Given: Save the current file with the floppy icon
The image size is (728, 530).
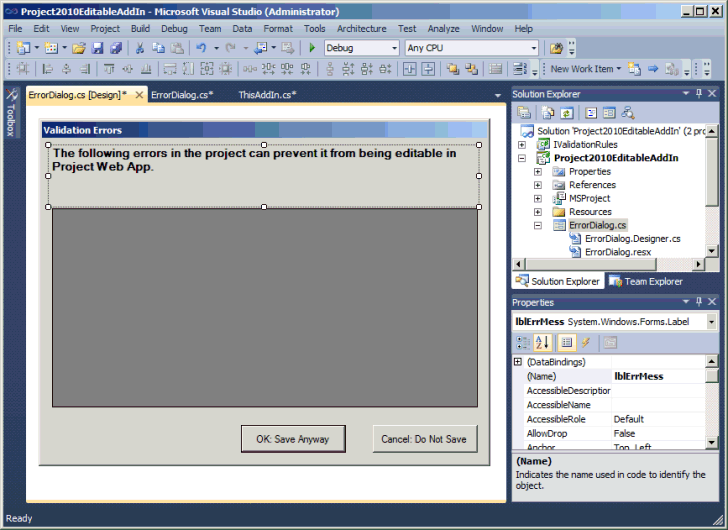Looking at the screenshot, I should point(97,48).
